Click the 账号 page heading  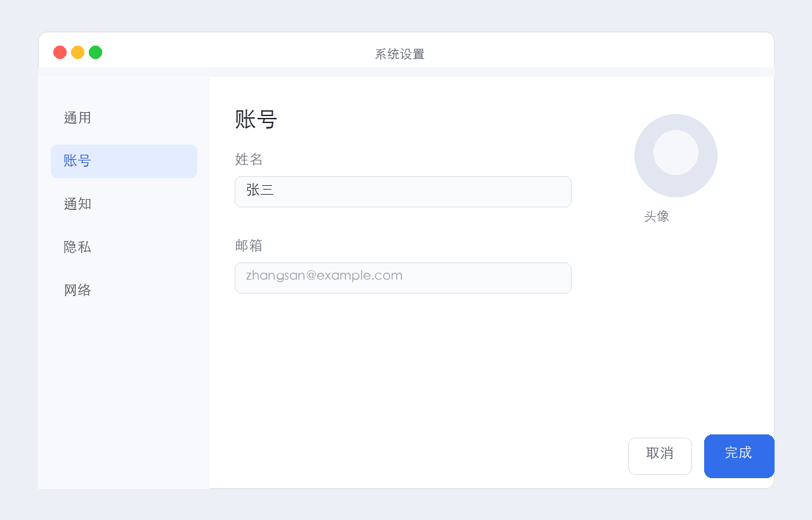point(256,119)
